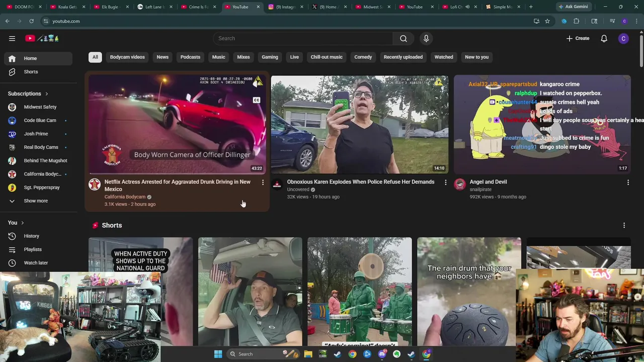The height and width of the screenshot is (362, 644).
Task: Open File Explorer from the taskbar
Action: [308, 354]
